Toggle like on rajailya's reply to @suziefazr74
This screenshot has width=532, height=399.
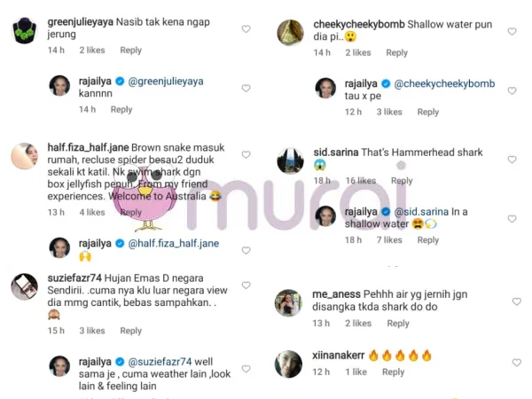[x=246, y=369]
